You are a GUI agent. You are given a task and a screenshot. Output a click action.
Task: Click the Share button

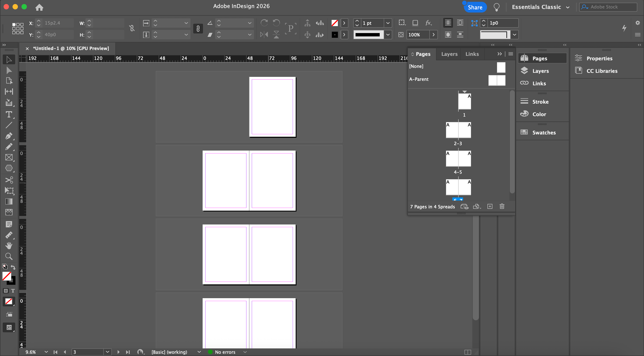tap(475, 7)
